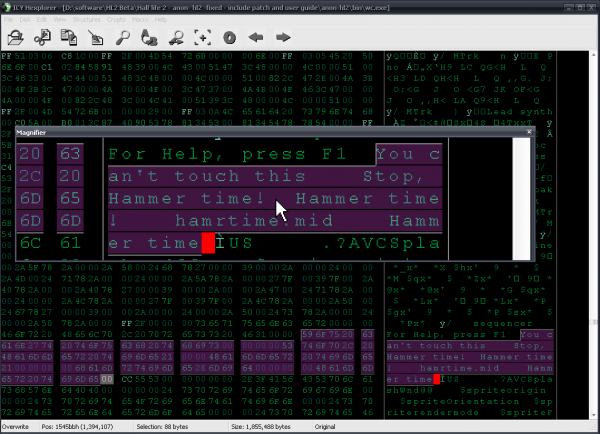600x434 pixels.
Task: Click 'hamrtime.mid' in main text column
Action: click(x=460, y=368)
